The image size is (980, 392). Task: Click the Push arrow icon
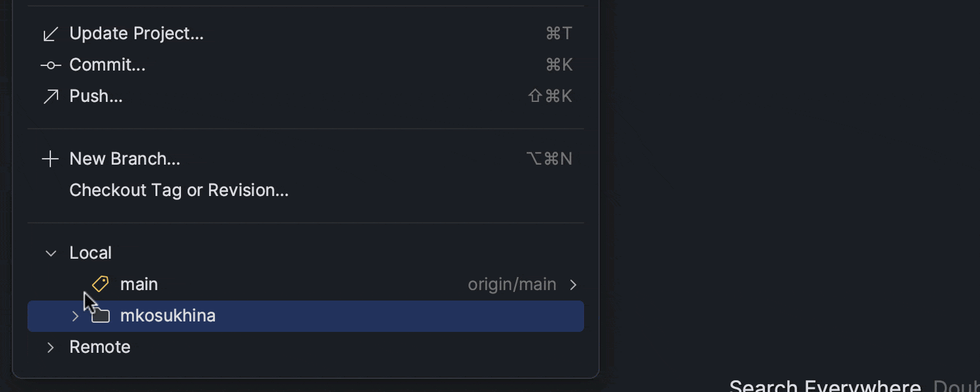(x=50, y=95)
